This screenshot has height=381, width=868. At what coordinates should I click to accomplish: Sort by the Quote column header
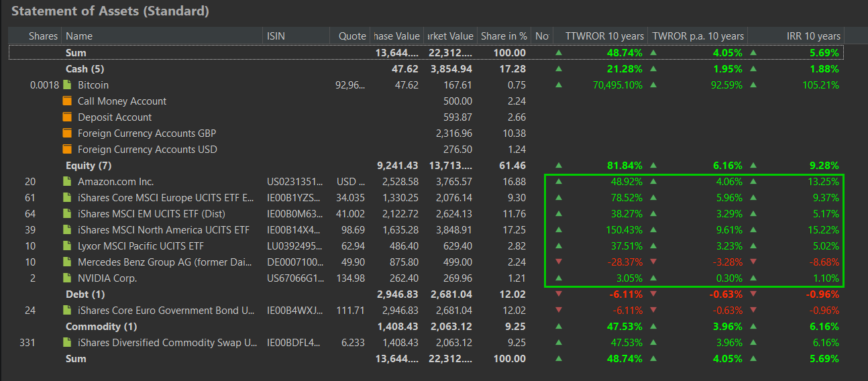coord(349,36)
